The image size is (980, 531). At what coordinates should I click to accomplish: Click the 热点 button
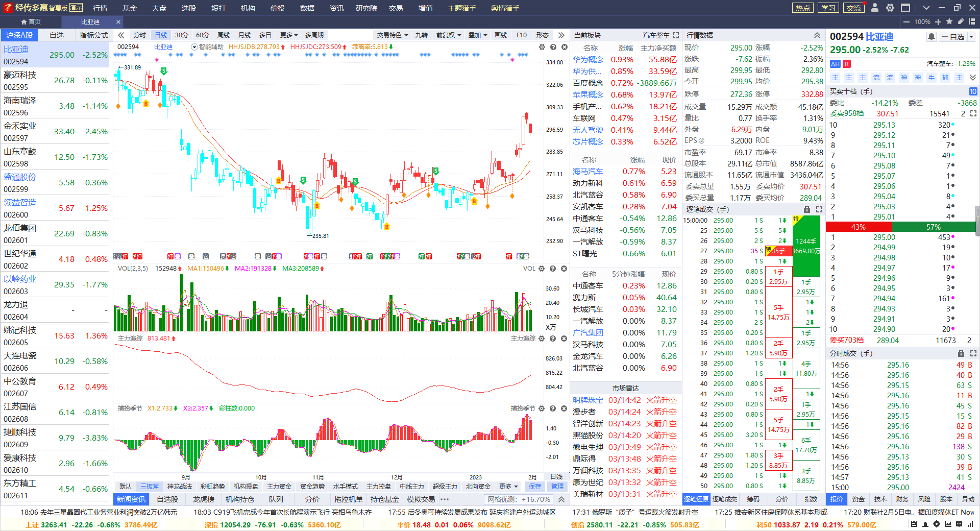(803, 8)
